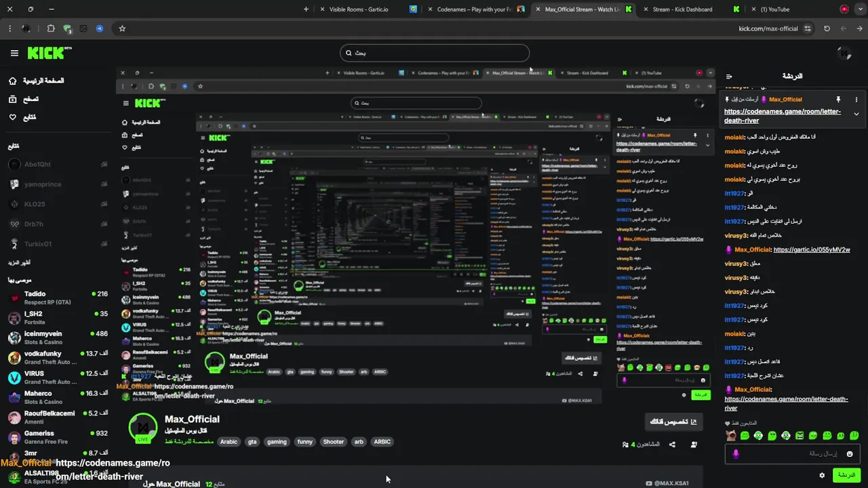Open recommended channel I_SH2
The width and height of the screenshot is (868, 488).
pyautogui.click(x=58, y=317)
